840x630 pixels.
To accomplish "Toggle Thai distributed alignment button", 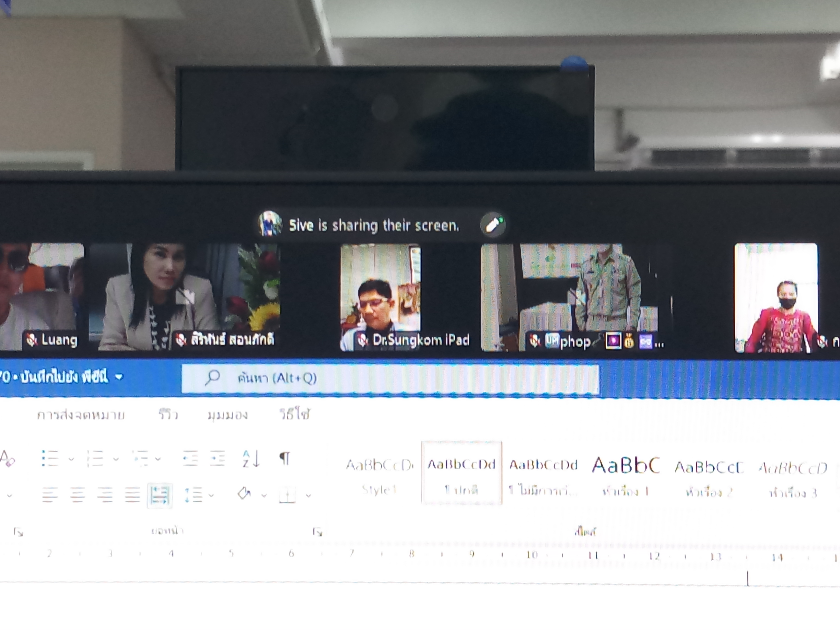I will [160, 495].
